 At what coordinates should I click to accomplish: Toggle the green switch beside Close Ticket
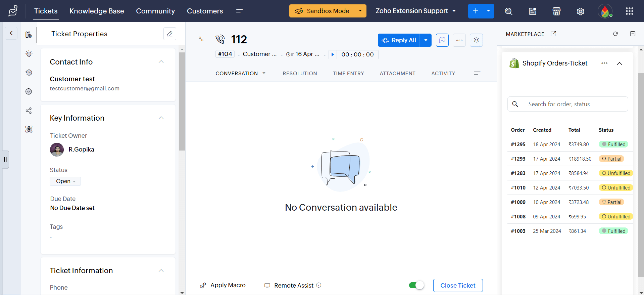point(416,285)
